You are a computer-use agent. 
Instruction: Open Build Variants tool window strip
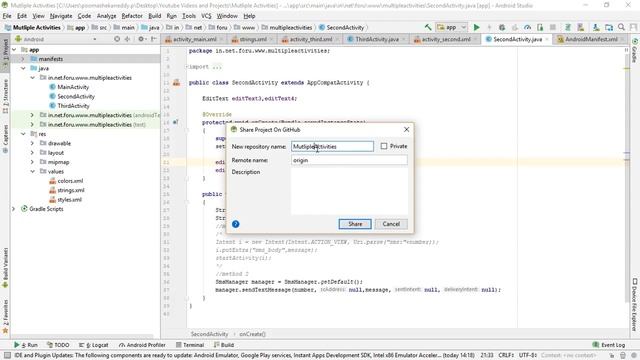pyautogui.click(x=5, y=267)
